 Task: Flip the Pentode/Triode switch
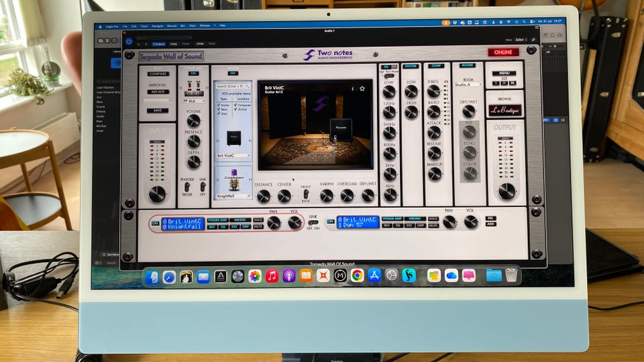[x=187, y=187]
